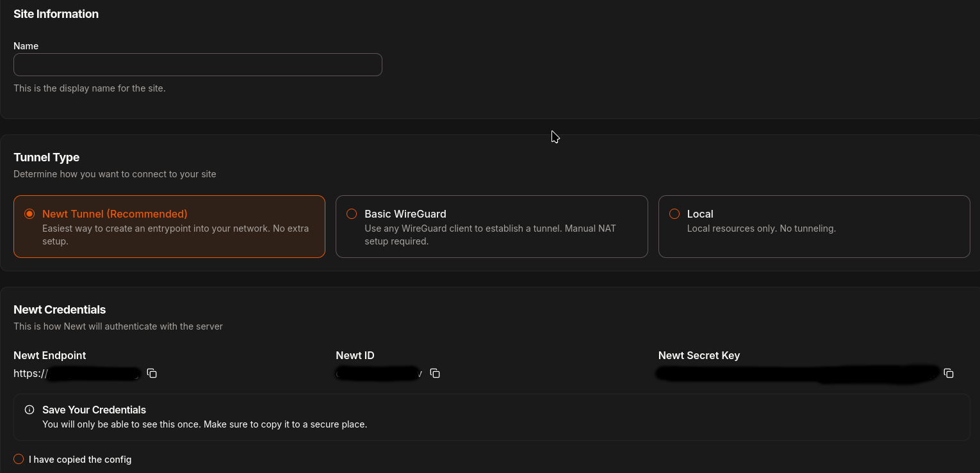Check 'I have copied the config'
Screen dimensions: 980x473
coord(19,459)
